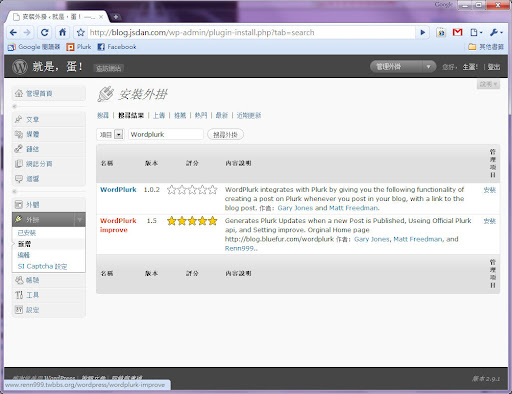Switch to the Newest tab

tap(222, 115)
